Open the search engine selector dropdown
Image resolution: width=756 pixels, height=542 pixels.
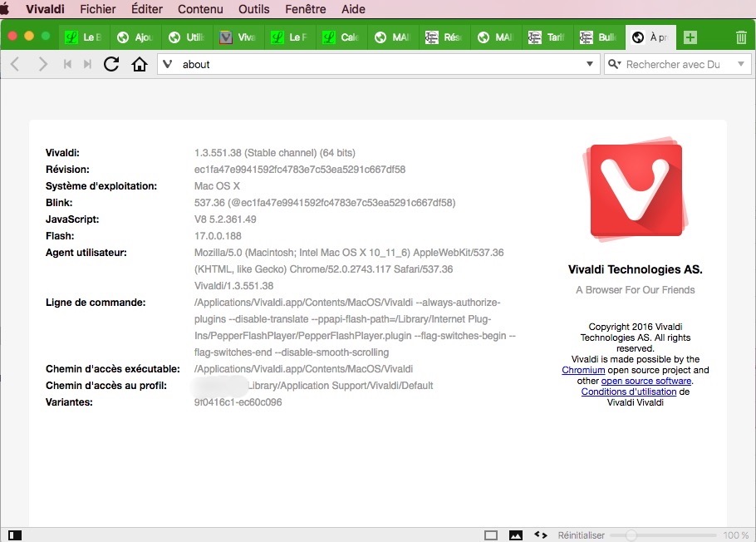click(x=615, y=64)
